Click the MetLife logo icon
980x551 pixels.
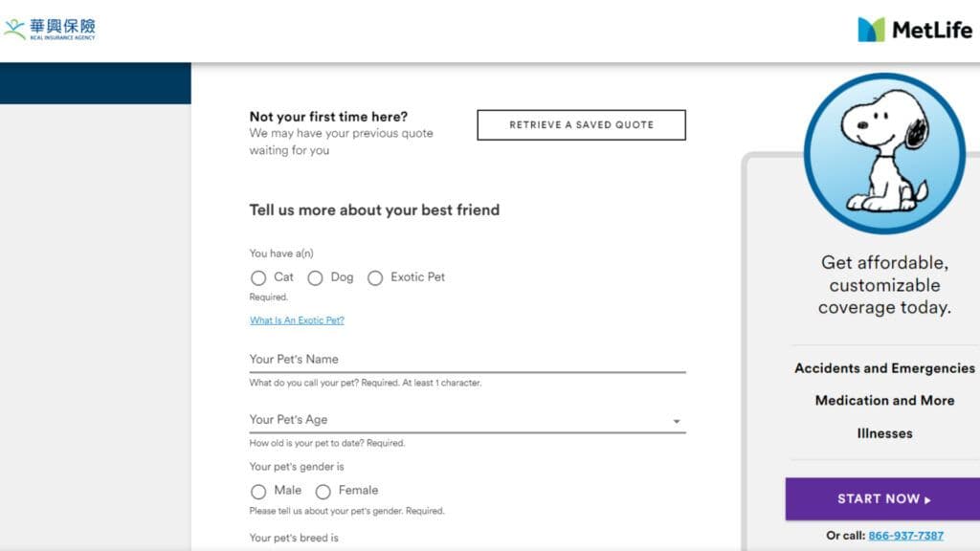pyautogui.click(x=871, y=30)
